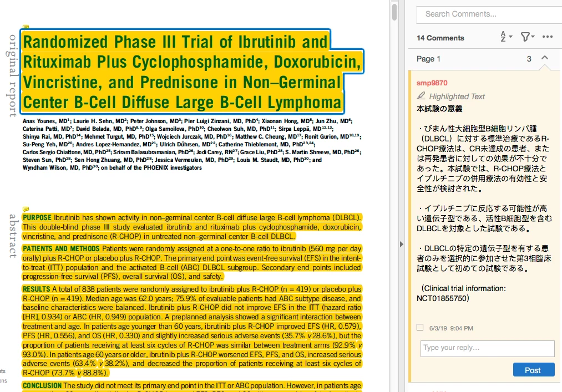This screenshot has width=562, height=392.
Task: Open sort comments A-Z dropdown
Action: click(x=506, y=37)
